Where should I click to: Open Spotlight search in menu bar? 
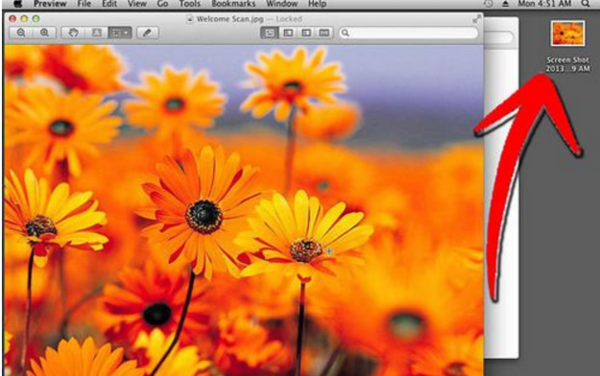[585, 4]
